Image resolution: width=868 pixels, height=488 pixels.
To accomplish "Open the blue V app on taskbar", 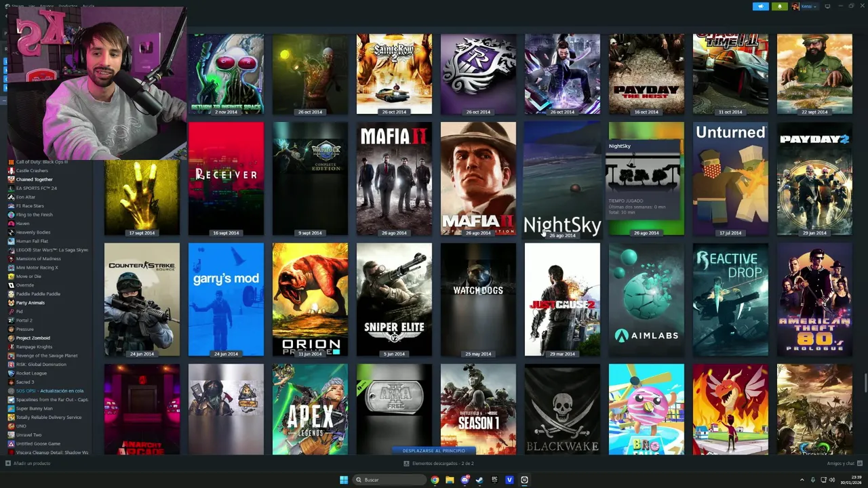I will point(509,480).
